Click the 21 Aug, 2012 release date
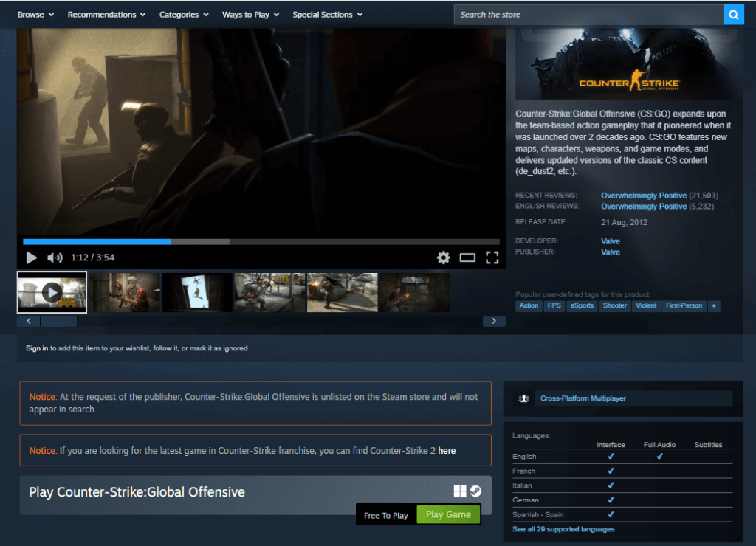 [x=624, y=223]
